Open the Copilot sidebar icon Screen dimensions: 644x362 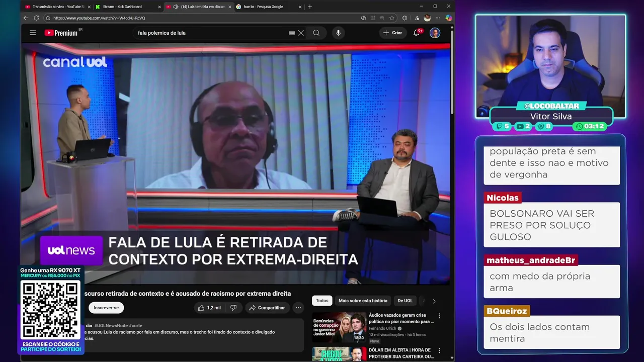448,18
